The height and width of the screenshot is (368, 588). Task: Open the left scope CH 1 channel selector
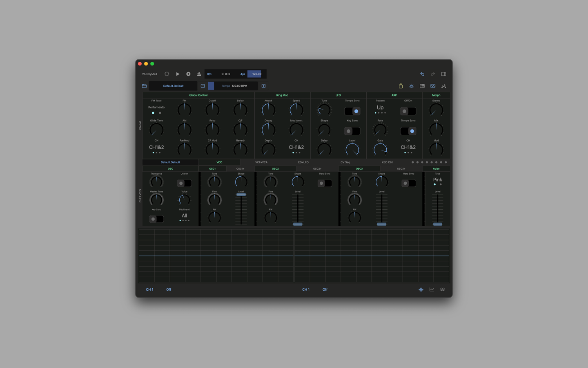[149, 289]
